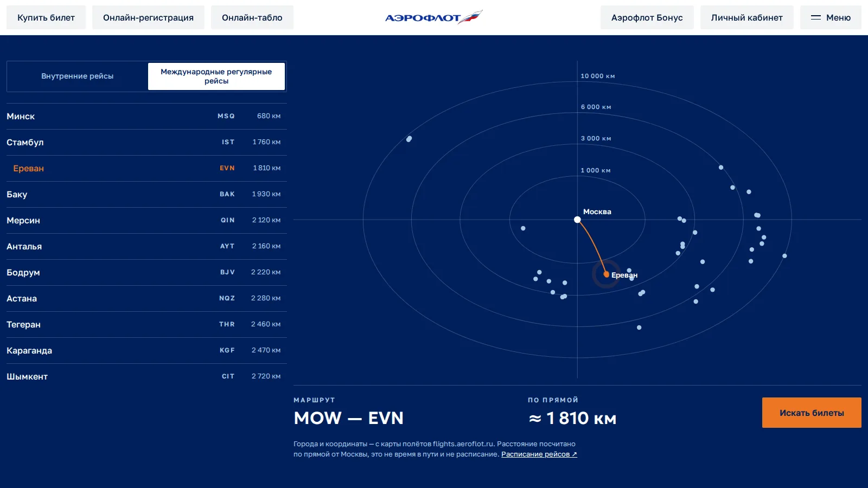Open the Расписание рейсов link
Screen dimensions: 868x488
(x=539, y=454)
